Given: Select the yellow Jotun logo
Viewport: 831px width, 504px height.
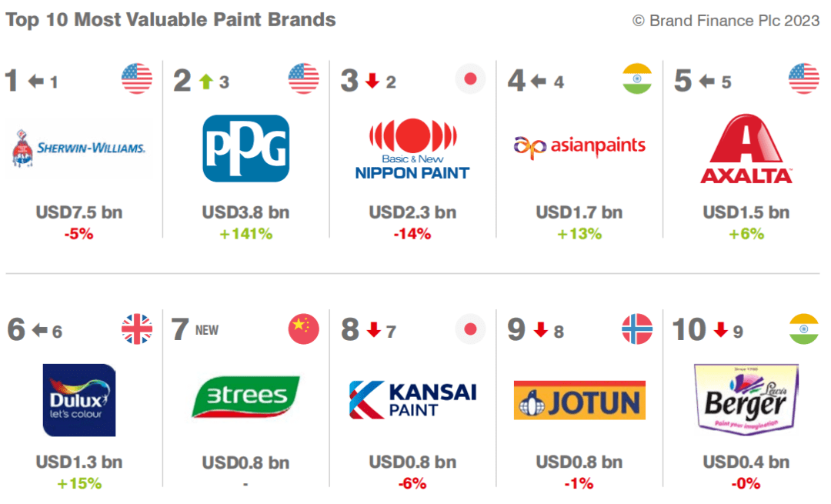Looking at the screenshot, I should [x=579, y=401].
